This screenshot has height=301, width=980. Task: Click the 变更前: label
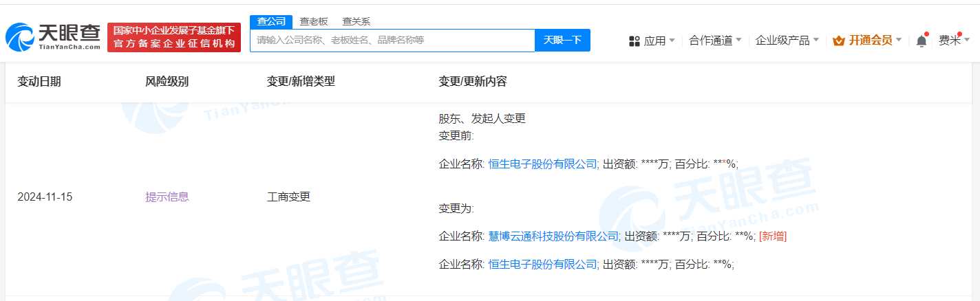456,135
